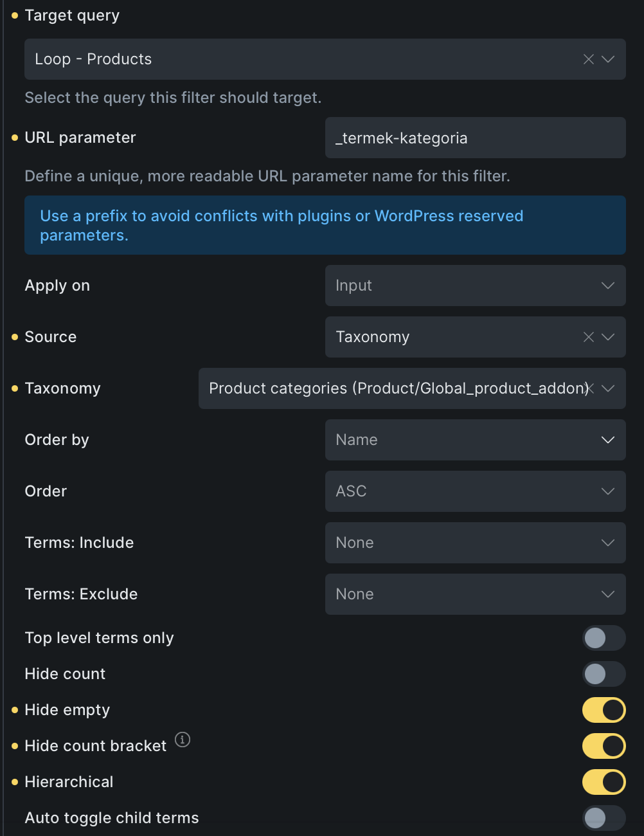Open the Terms: Include dropdown
Image resolution: width=644 pixels, height=836 pixels.
pyautogui.click(x=475, y=543)
